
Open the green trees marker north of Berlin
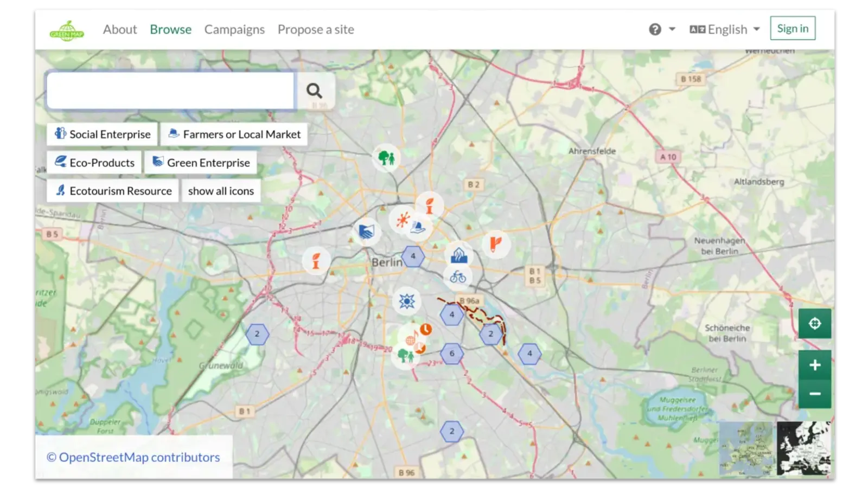(x=386, y=158)
